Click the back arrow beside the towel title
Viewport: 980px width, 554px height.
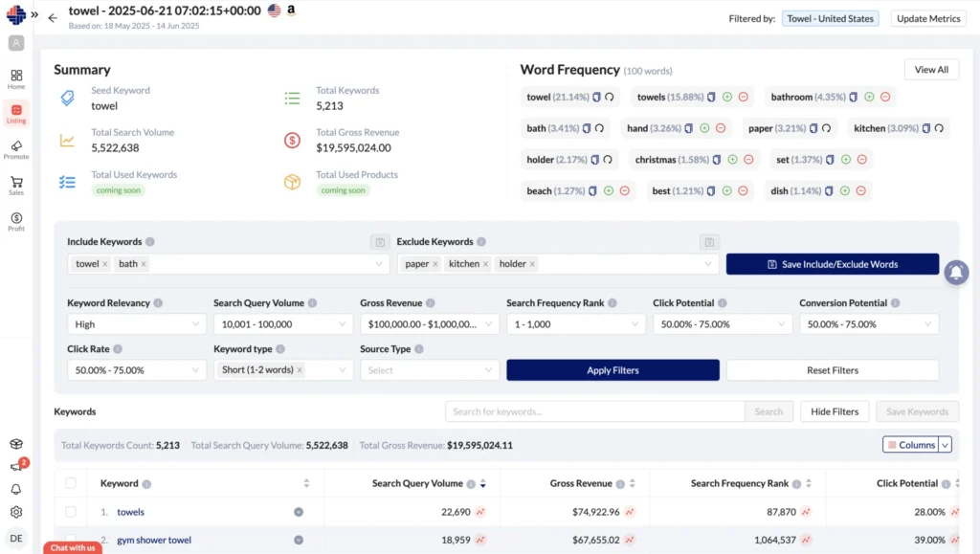click(53, 17)
